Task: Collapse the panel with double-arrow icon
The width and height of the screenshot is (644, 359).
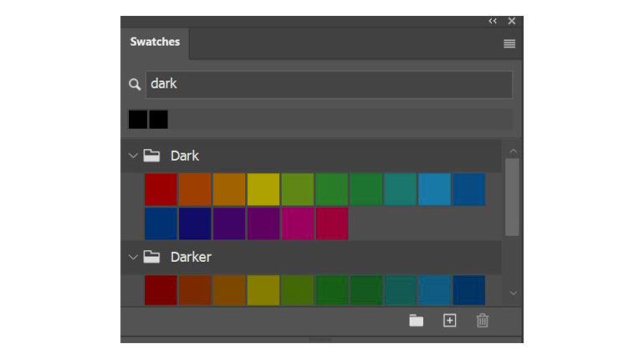Action: pyautogui.click(x=493, y=21)
